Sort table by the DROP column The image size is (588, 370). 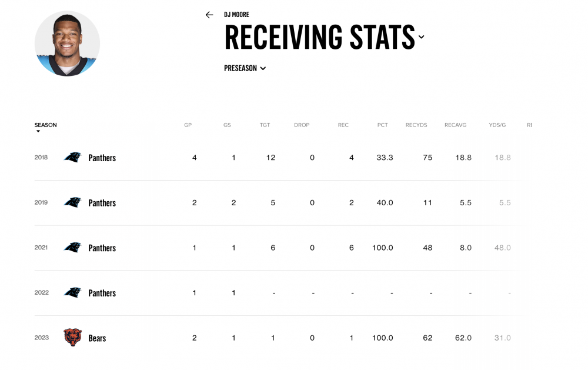(x=302, y=125)
